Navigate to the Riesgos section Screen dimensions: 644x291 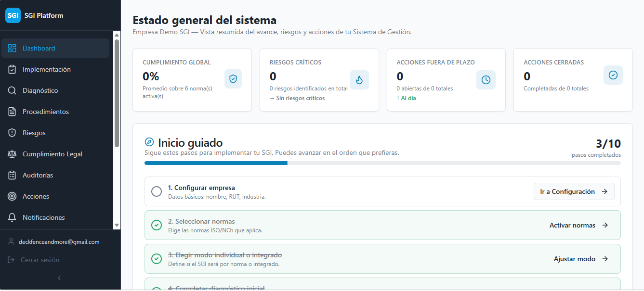click(x=55, y=133)
